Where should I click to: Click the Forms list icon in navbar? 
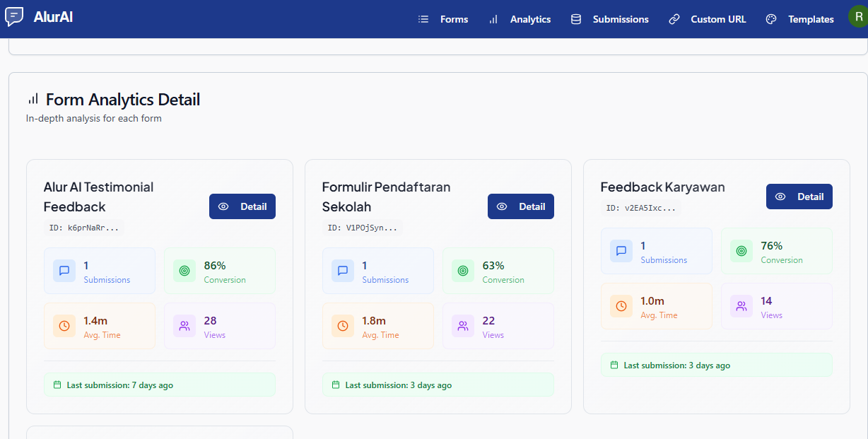click(x=423, y=19)
